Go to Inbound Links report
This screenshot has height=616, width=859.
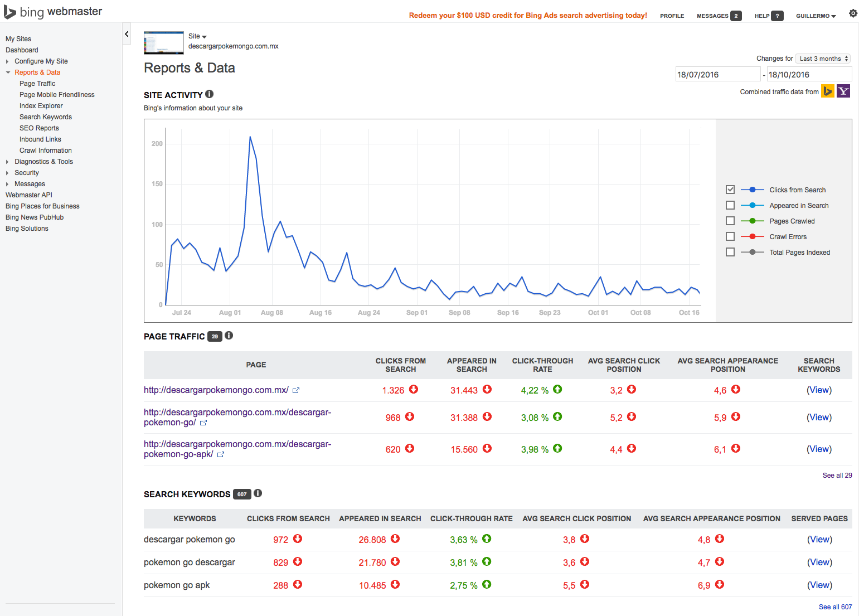40,139
